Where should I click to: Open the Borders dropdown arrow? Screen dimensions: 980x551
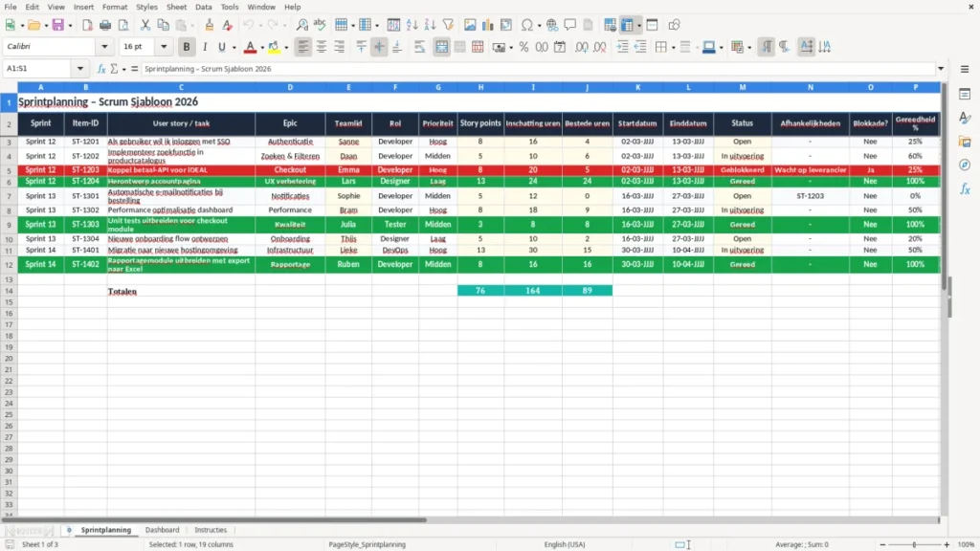[x=673, y=48]
